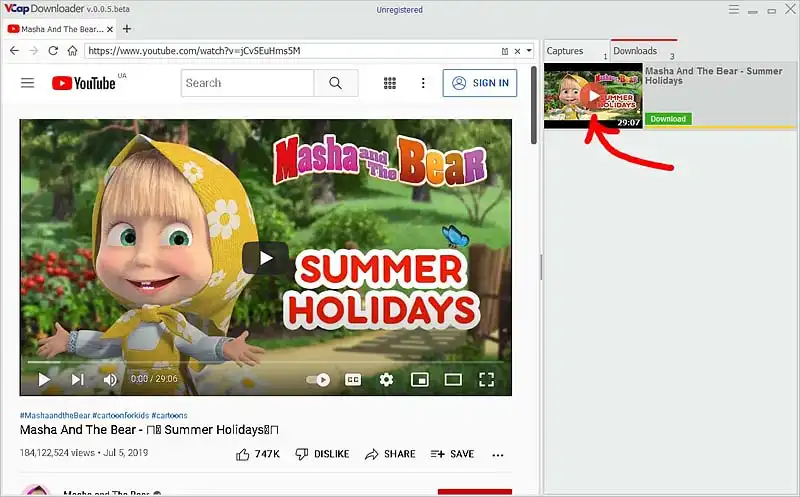Click the Play control in the player bar
The width and height of the screenshot is (800, 497).
(x=44, y=379)
